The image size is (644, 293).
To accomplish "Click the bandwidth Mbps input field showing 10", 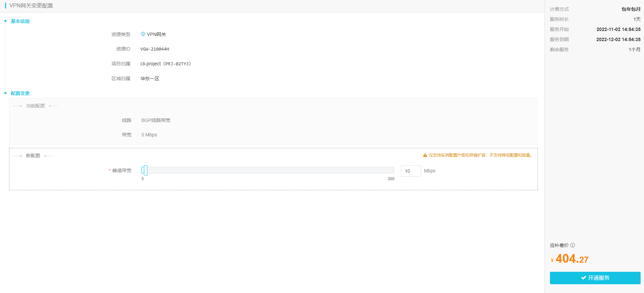I will 411,171.
